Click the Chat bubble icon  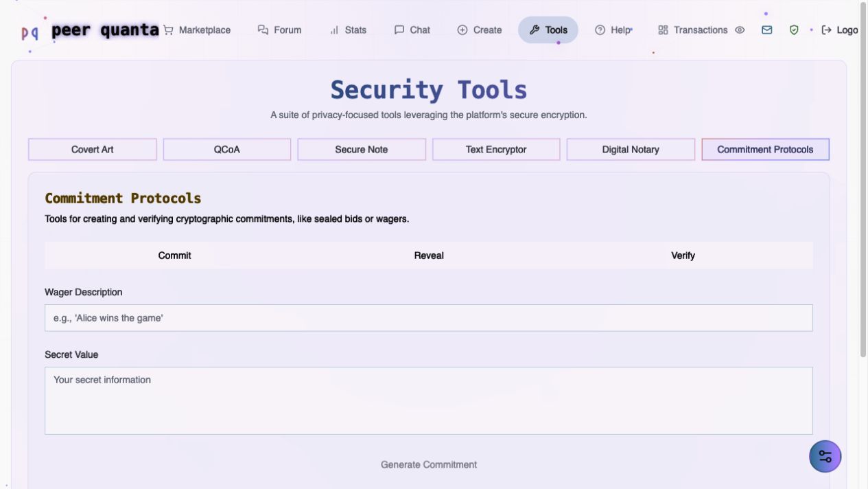click(399, 30)
